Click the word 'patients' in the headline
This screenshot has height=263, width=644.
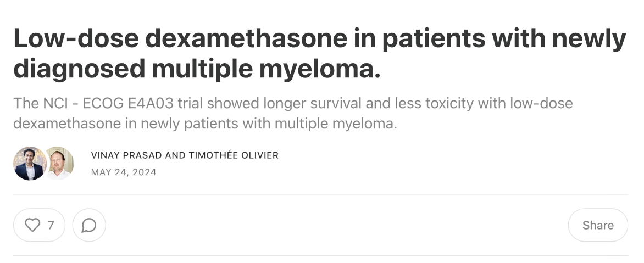point(434,39)
